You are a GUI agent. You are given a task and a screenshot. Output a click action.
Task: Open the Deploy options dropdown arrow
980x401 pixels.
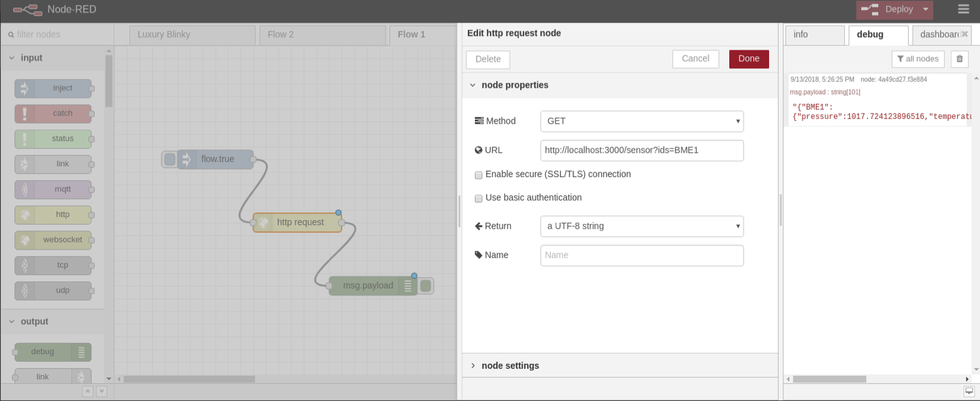click(926, 10)
